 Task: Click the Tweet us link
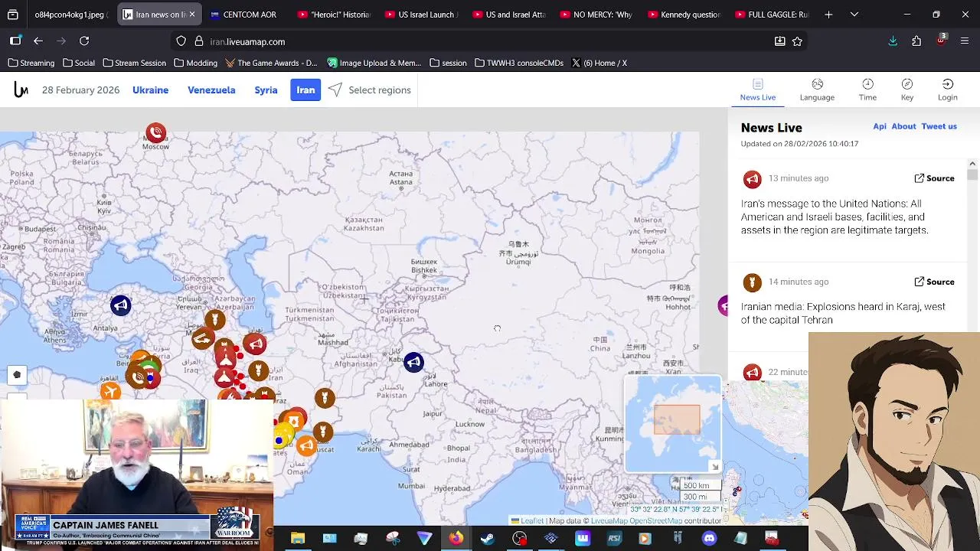pos(939,126)
